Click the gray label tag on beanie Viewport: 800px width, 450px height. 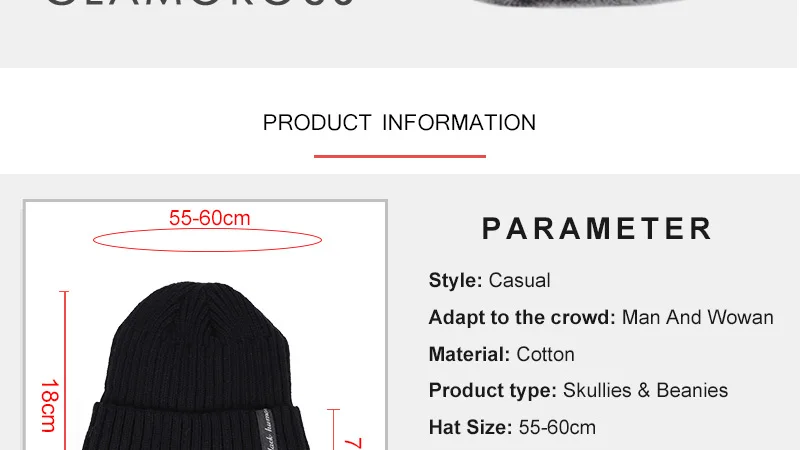coord(265,429)
